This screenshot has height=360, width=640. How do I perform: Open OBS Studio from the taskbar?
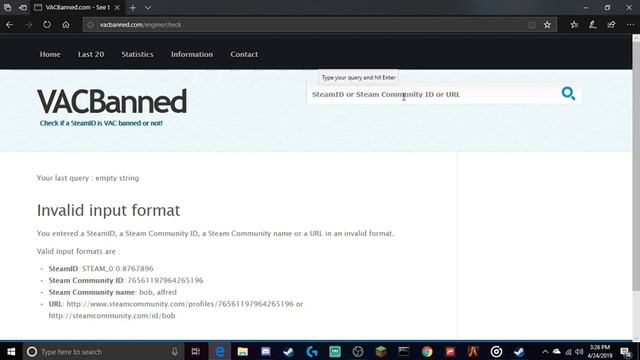click(x=358, y=351)
